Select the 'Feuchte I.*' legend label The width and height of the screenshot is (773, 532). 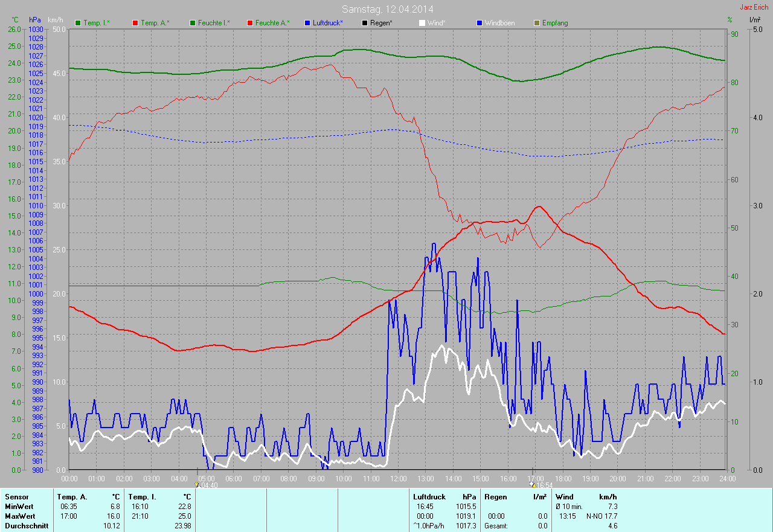tap(214, 23)
